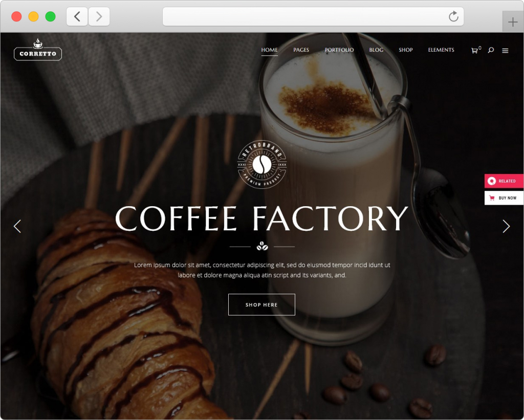Image resolution: width=524 pixels, height=420 pixels.
Task: Open the Home menu item
Action: [269, 50]
